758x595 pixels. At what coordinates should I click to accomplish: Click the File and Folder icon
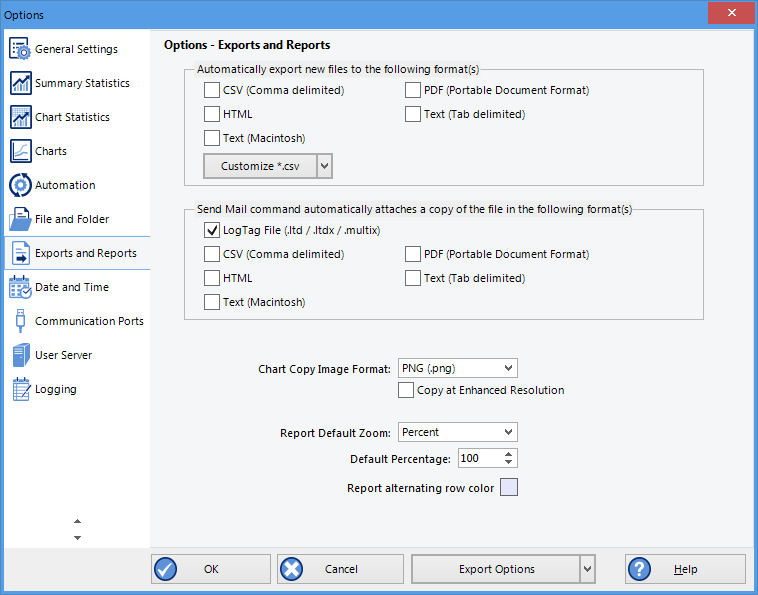[20, 219]
